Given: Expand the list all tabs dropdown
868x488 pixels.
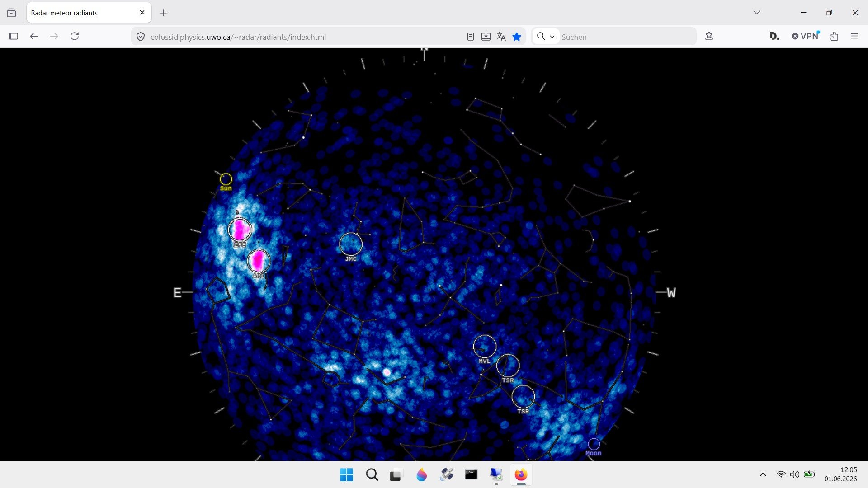Looking at the screenshot, I should (757, 13).
